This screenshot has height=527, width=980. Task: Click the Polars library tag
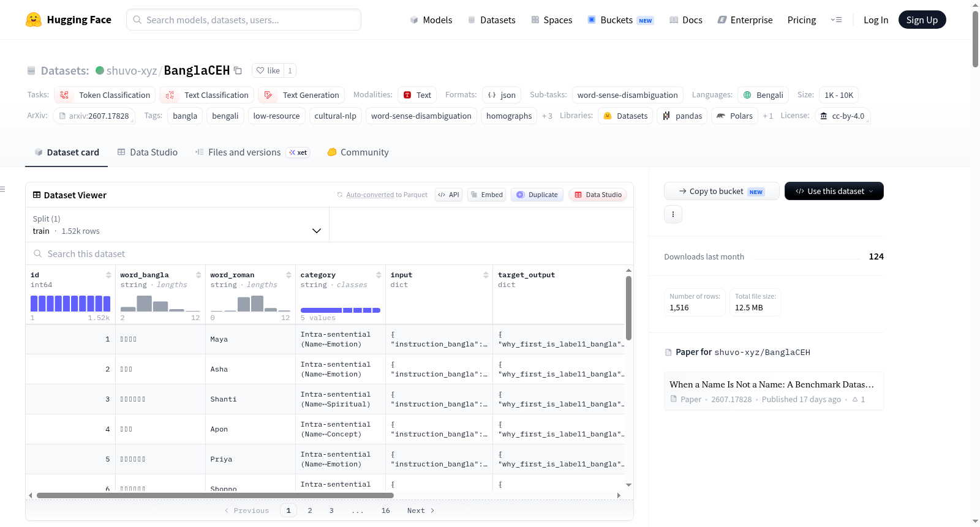click(735, 116)
